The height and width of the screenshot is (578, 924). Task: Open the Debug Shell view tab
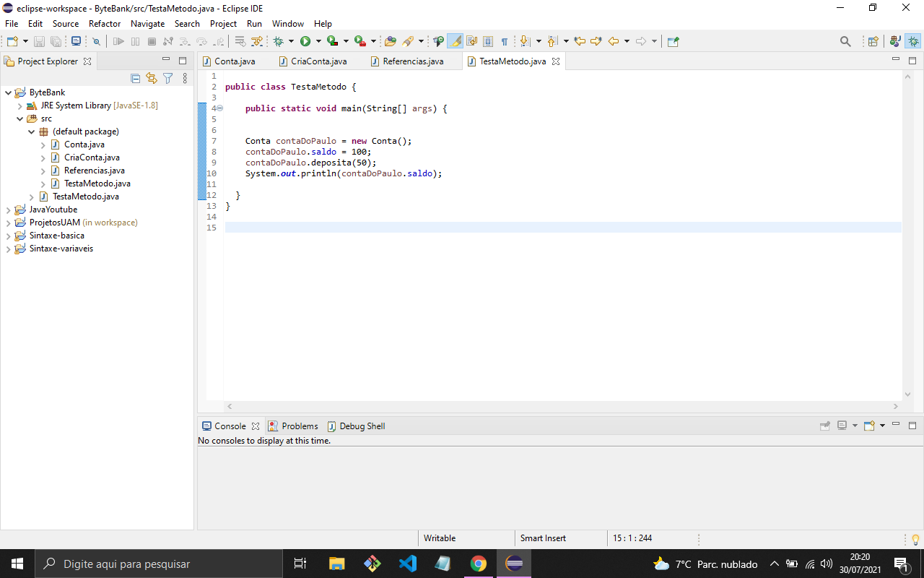pyautogui.click(x=356, y=426)
